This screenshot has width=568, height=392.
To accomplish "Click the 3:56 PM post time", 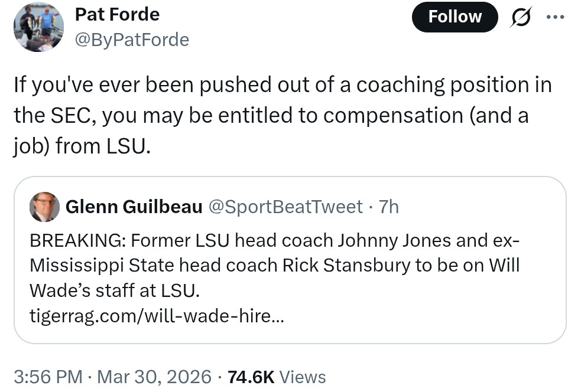I will 48,377.
